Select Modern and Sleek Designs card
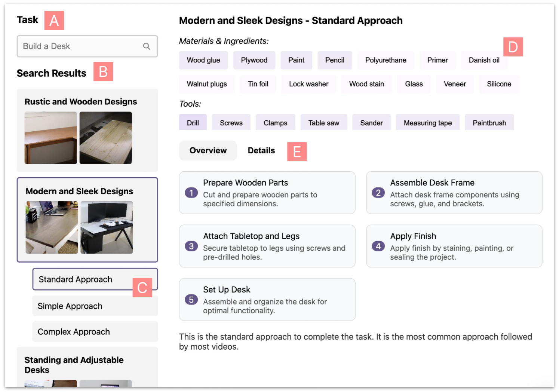Image resolution: width=559 pixels, height=392 pixels. tap(87, 220)
